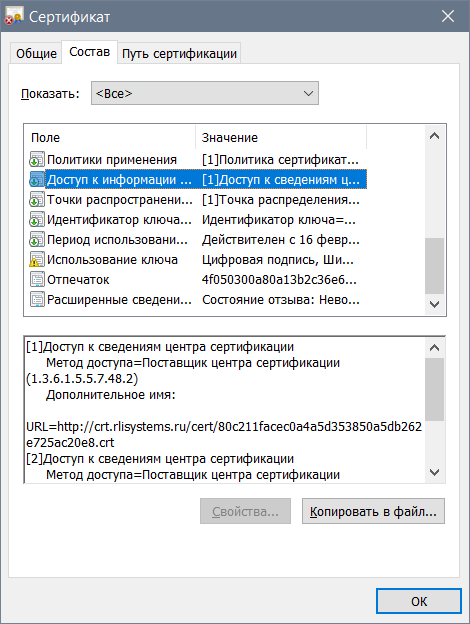
Task: Click the certificate icon in title bar
Action: (x=14, y=16)
